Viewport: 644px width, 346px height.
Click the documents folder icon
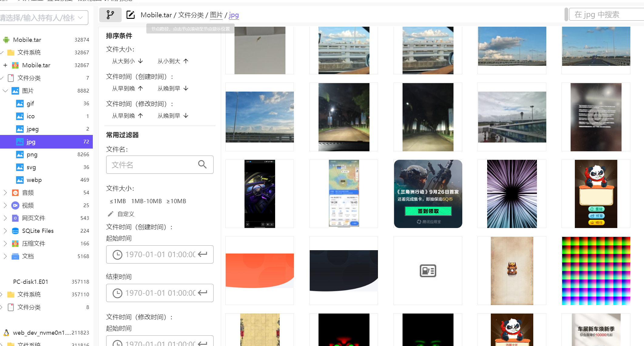(15, 256)
